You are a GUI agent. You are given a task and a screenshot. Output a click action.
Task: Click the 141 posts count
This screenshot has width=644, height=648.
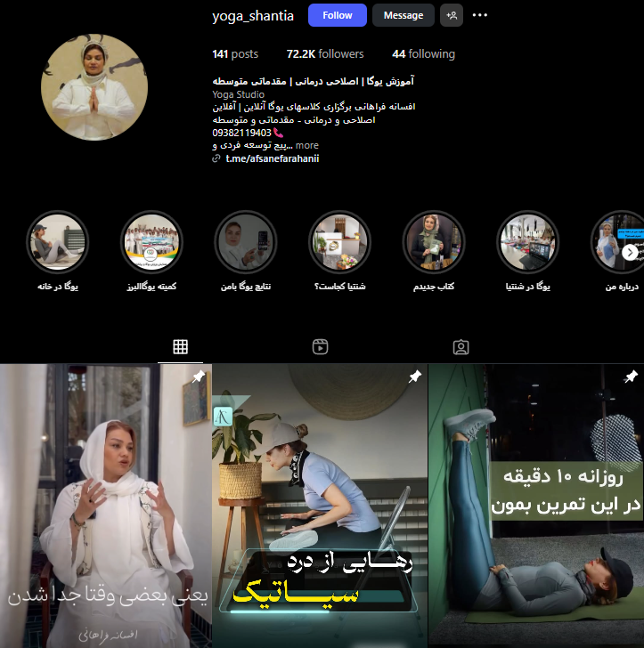coord(235,54)
